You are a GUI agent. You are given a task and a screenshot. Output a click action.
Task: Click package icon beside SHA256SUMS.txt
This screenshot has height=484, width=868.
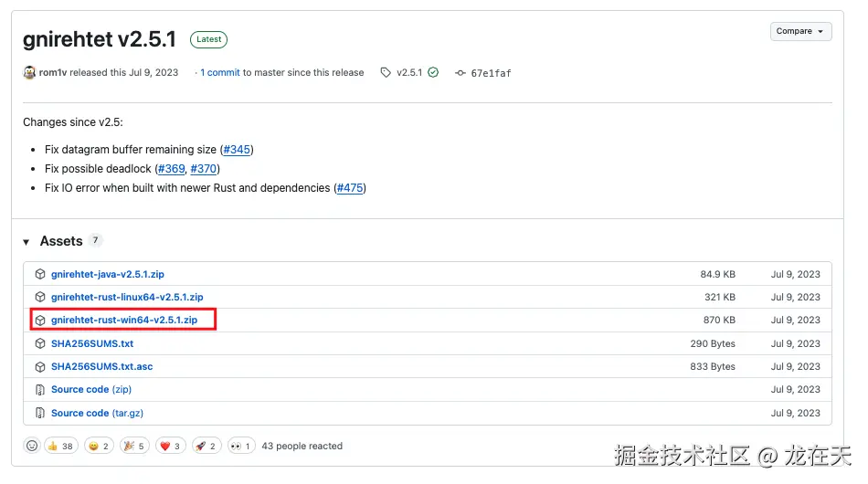pyautogui.click(x=40, y=343)
